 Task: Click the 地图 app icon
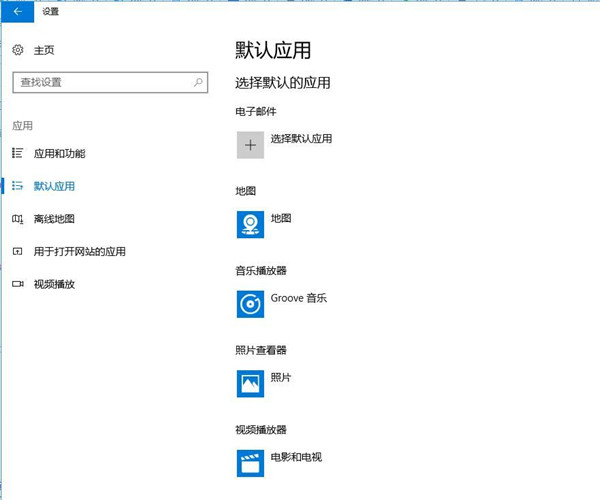click(x=250, y=225)
